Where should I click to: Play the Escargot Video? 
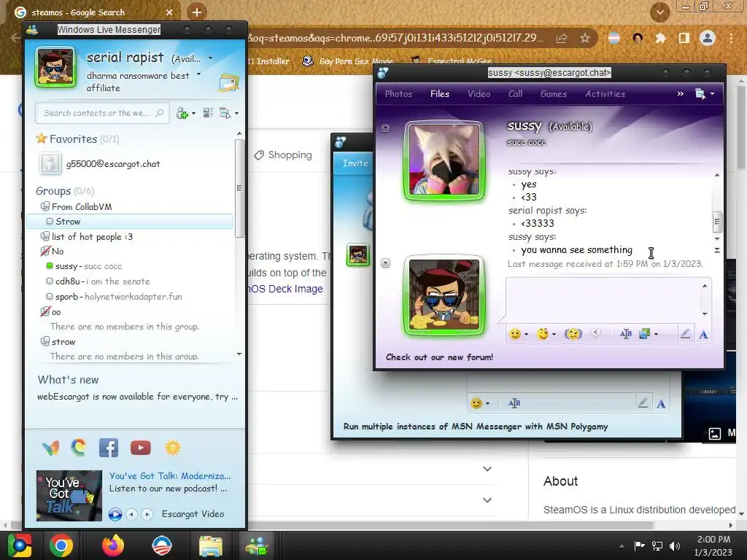(115, 514)
